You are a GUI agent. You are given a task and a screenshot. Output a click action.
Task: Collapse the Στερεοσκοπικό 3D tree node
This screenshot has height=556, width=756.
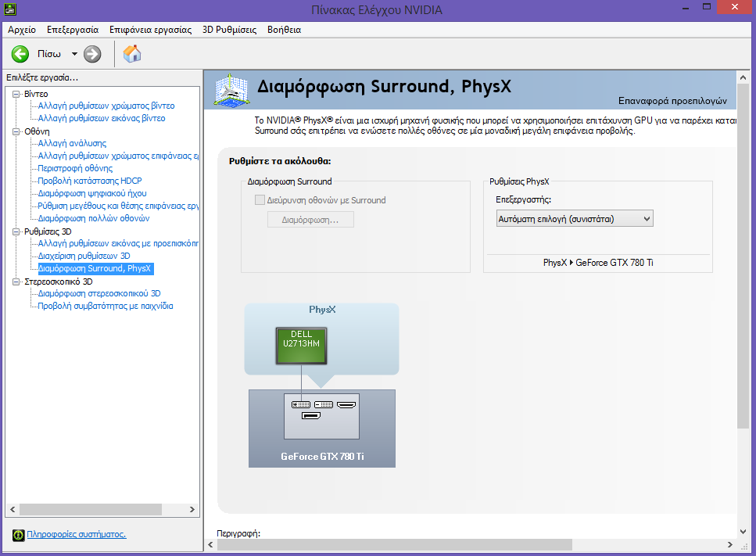point(16,282)
